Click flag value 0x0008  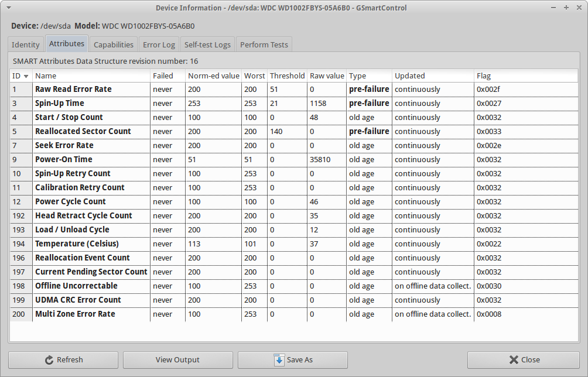(x=489, y=314)
